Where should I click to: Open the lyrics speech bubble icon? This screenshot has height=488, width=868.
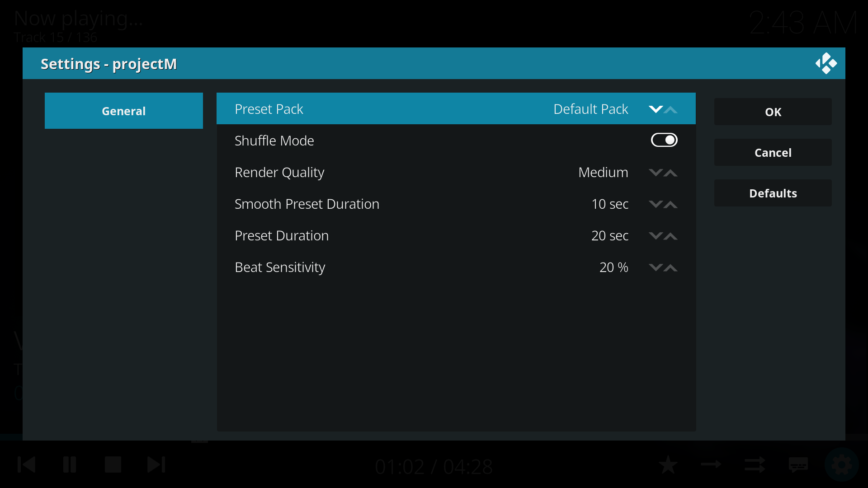798,465
